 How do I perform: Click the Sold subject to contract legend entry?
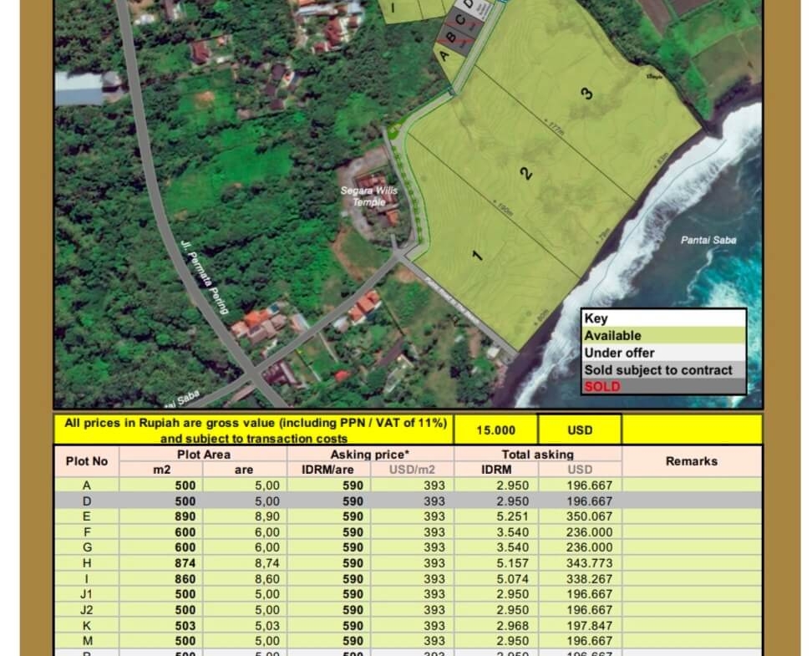point(663,370)
